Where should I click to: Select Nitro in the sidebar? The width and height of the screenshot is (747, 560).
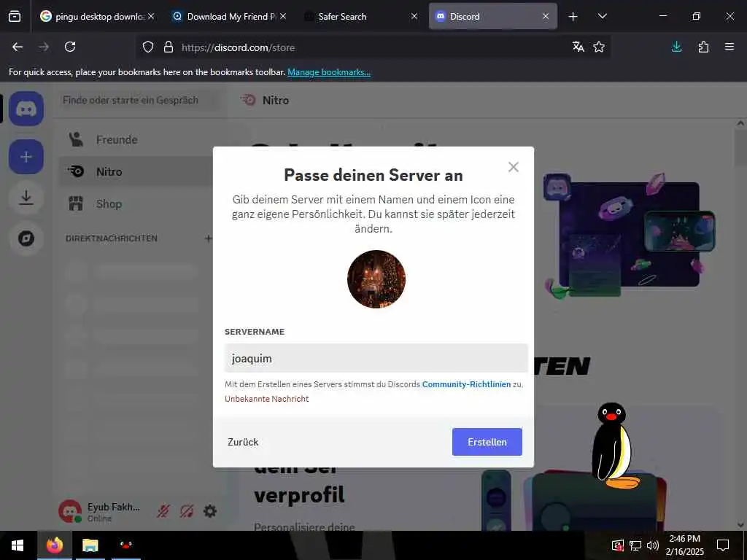(136, 171)
